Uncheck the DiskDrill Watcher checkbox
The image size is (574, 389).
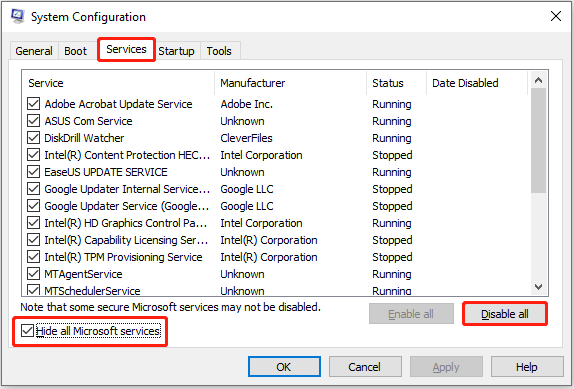(33, 138)
